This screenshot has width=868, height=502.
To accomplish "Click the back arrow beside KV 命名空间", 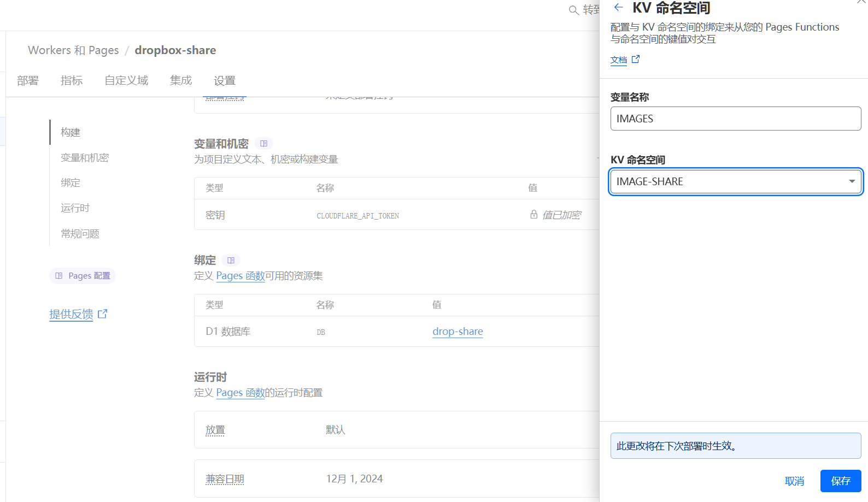I will 618,7.
